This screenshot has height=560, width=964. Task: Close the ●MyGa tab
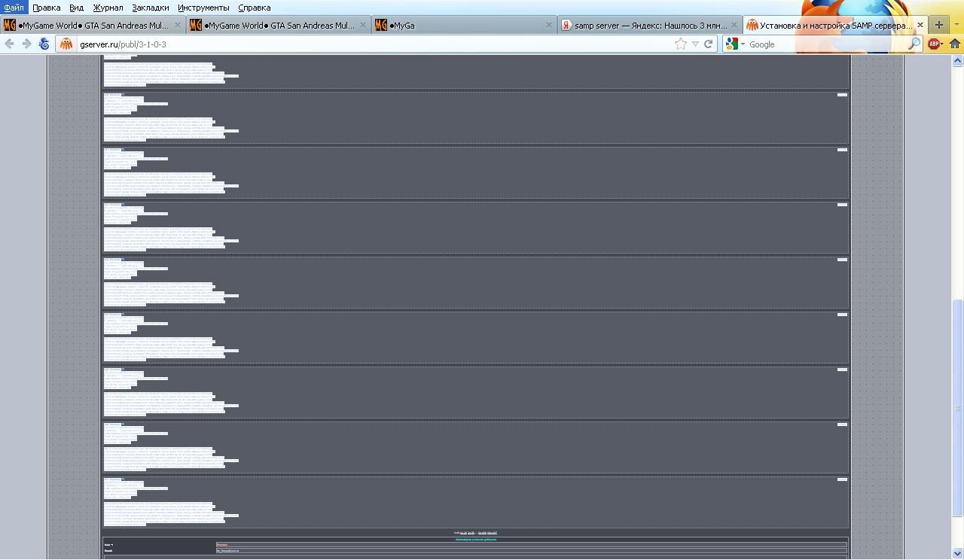(549, 25)
